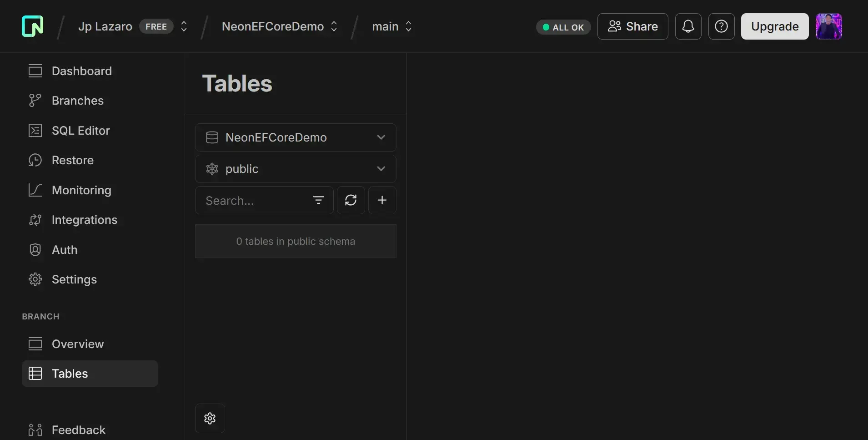Go to Dashboard page
Viewport: 868px width, 440px height.
coord(82,71)
